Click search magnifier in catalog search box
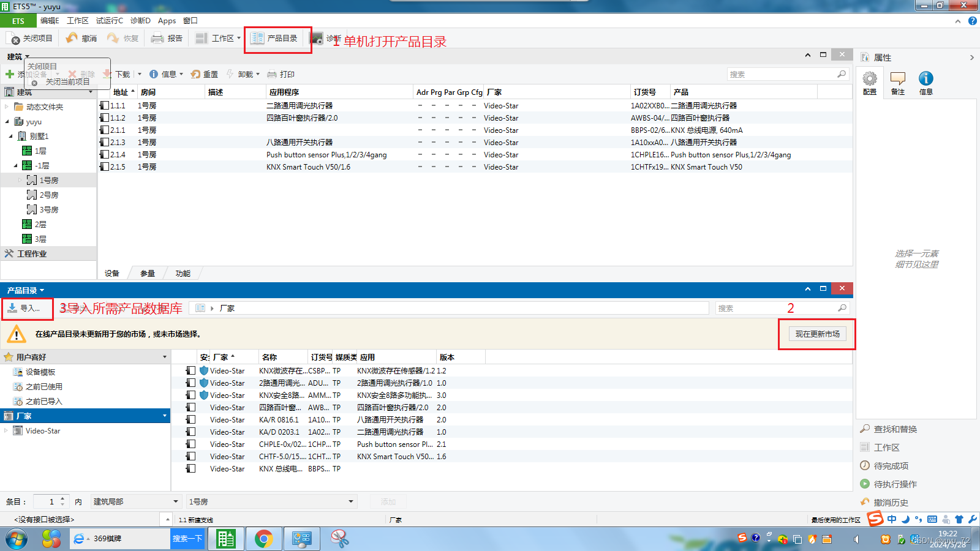The height and width of the screenshot is (551, 980). (x=842, y=308)
